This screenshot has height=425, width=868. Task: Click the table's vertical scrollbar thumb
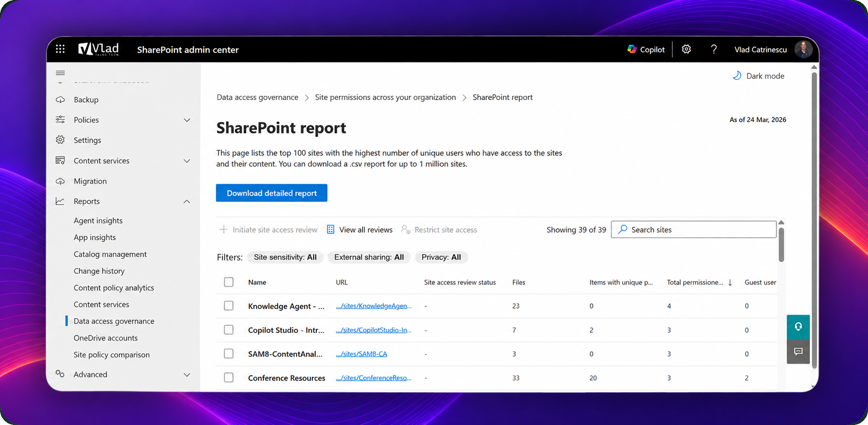pyautogui.click(x=781, y=244)
